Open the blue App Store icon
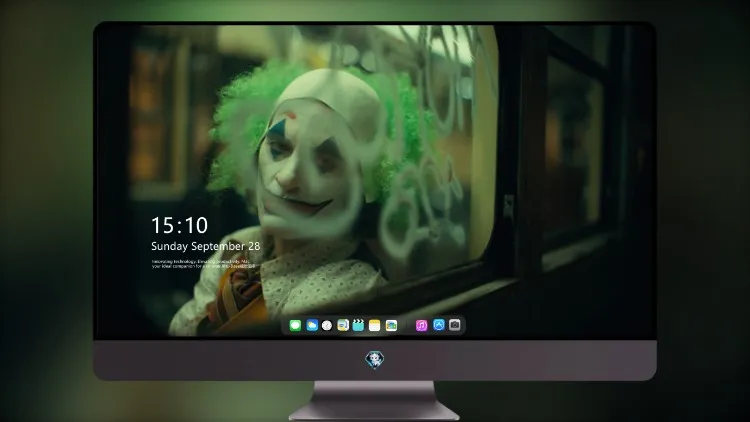The width and height of the screenshot is (750, 422). point(439,325)
